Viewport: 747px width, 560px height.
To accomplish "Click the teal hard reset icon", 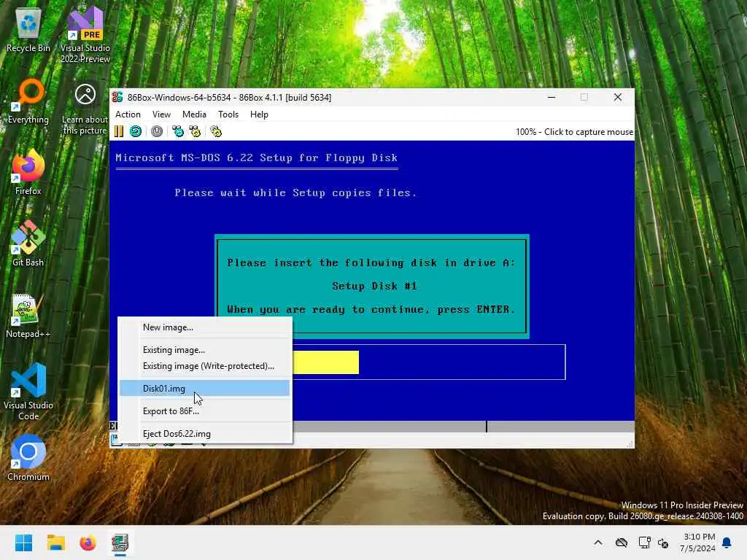I will pyautogui.click(x=136, y=131).
